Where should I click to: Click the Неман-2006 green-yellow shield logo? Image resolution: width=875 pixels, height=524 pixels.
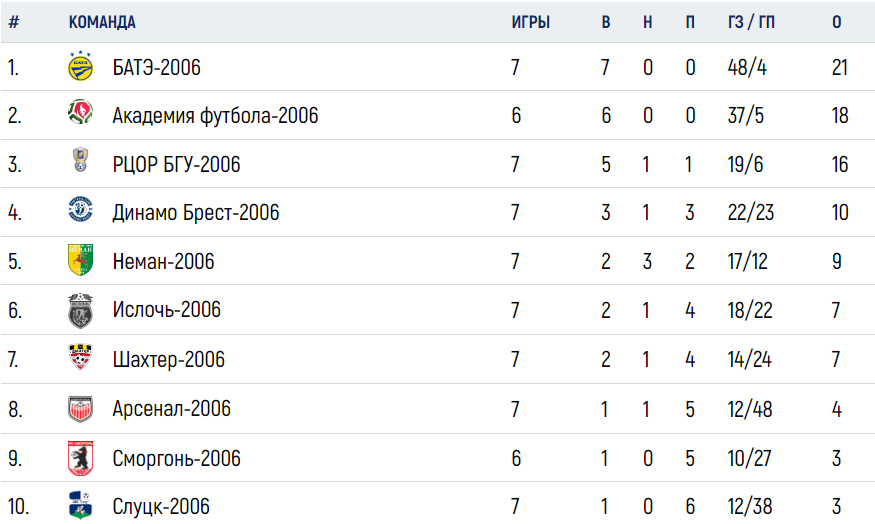[80, 259]
